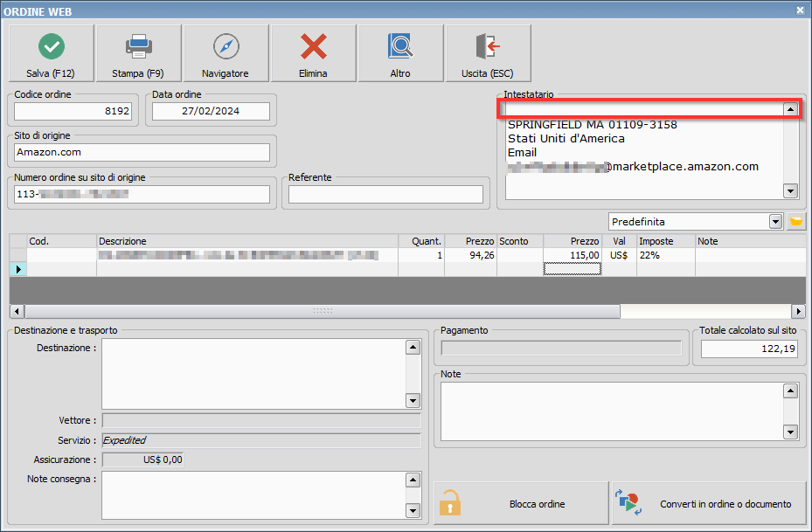Screen dimensions: 812x532
Task: Click the empty Referente field
Action: [x=385, y=194]
